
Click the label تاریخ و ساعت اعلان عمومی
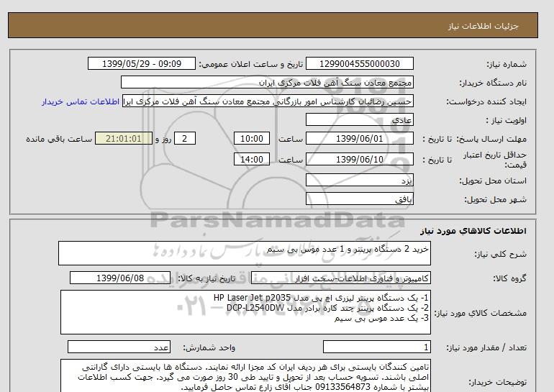pyautogui.click(x=251, y=64)
